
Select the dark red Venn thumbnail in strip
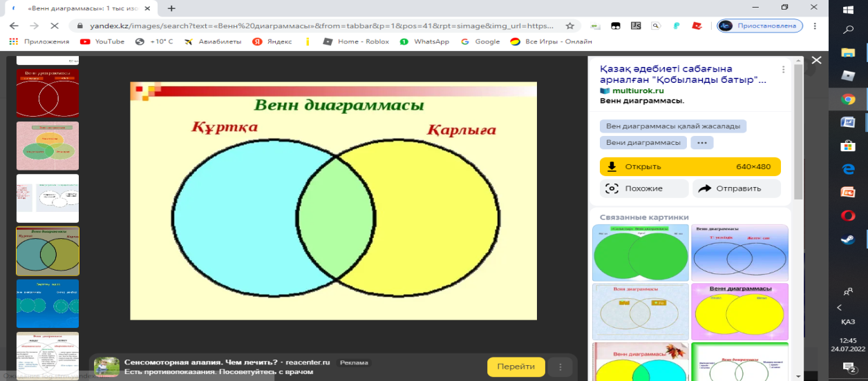pyautogui.click(x=48, y=92)
